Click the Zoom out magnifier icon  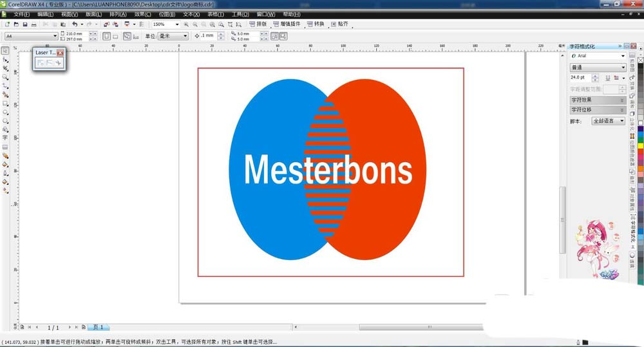click(x=195, y=24)
